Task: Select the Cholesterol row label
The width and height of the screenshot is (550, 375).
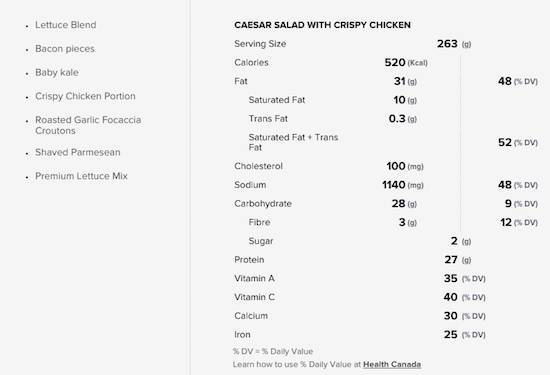Action: point(259,166)
